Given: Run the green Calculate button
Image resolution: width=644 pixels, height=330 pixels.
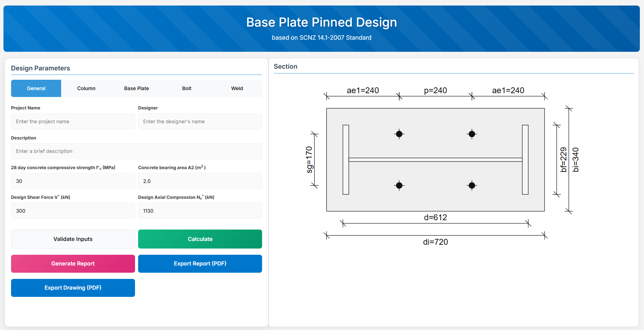Looking at the screenshot, I should 200,239.
